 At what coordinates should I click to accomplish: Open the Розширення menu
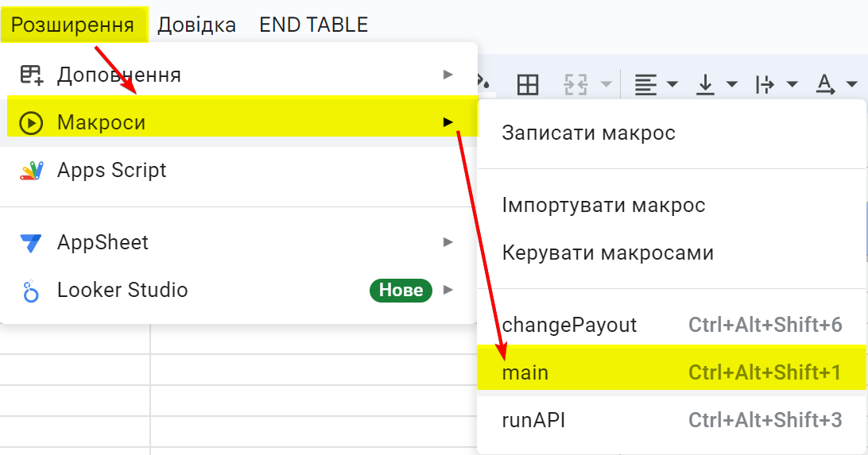pos(73,25)
